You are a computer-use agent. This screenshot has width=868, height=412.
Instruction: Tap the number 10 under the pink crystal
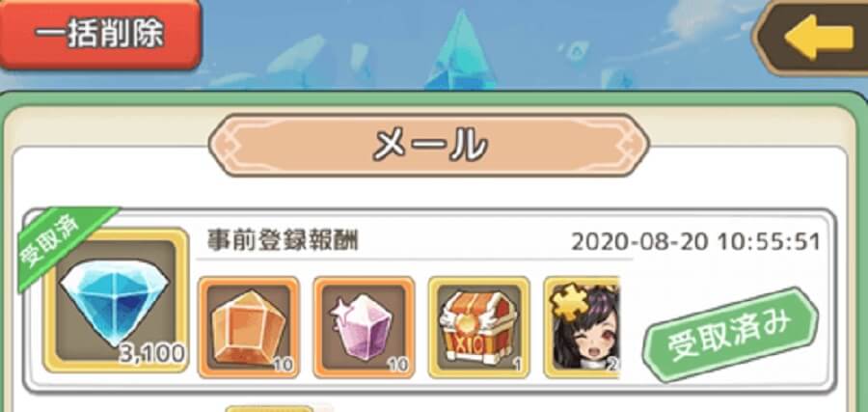(398, 365)
